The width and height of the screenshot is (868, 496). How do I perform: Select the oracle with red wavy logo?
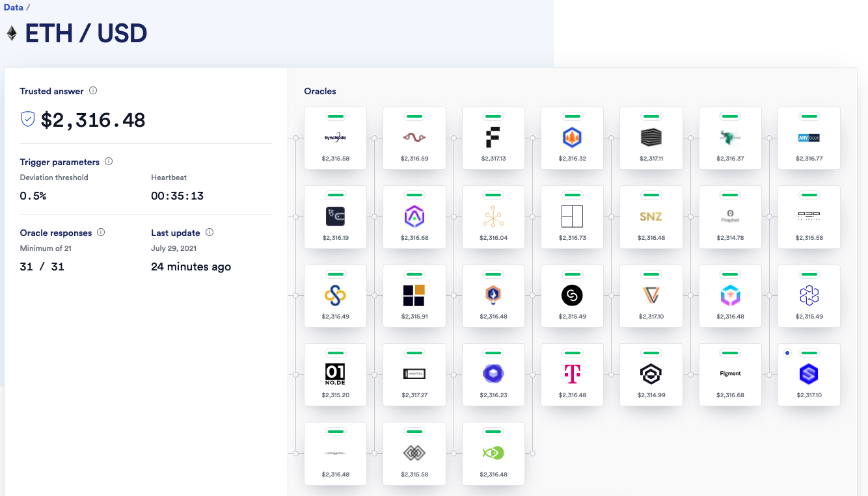coord(414,138)
